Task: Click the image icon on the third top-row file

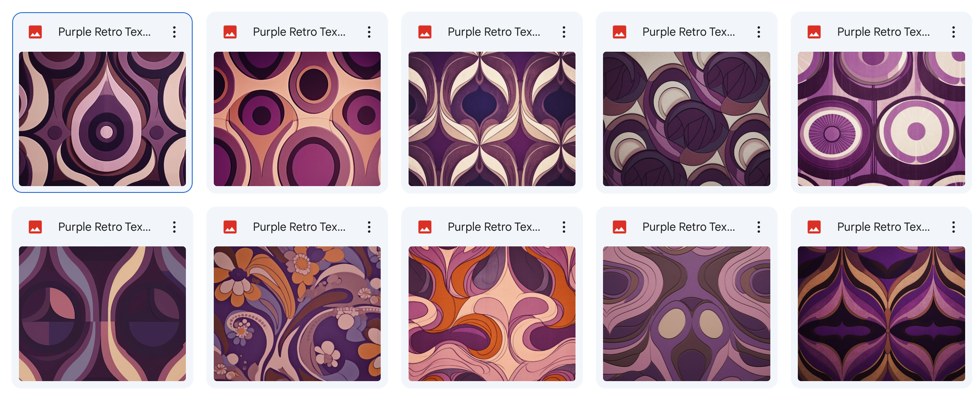Action: click(425, 32)
